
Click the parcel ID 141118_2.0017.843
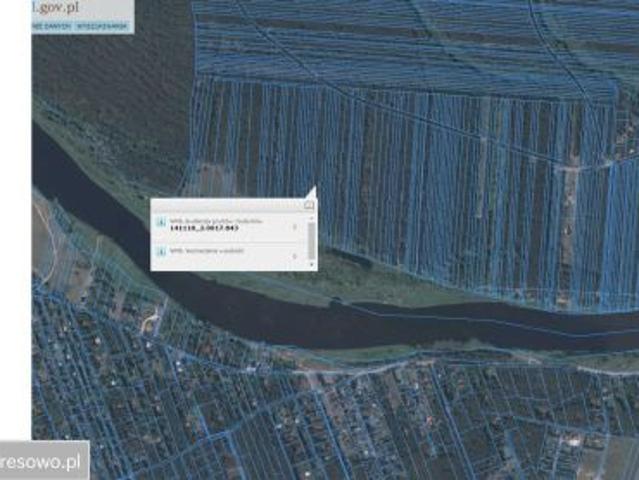click(204, 229)
